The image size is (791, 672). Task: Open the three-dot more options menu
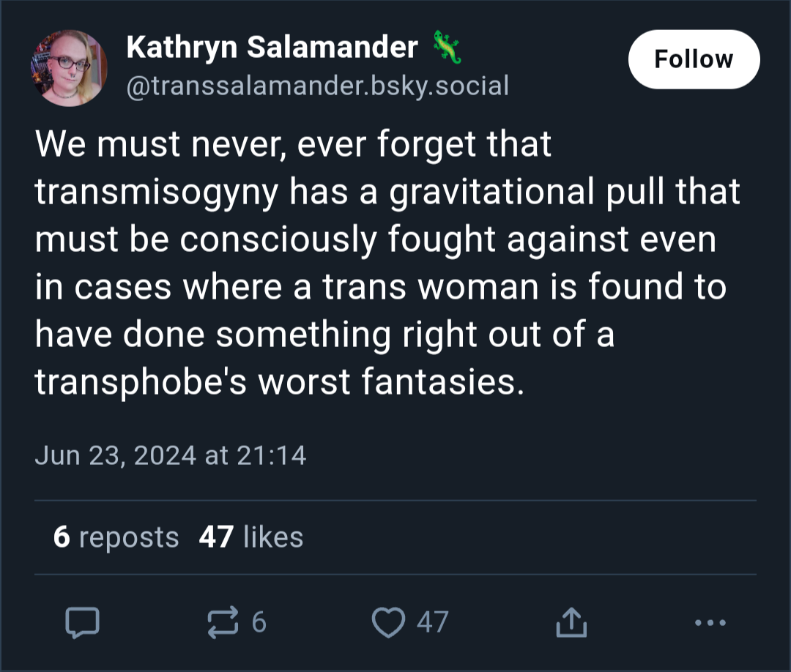[x=710, y=623]
